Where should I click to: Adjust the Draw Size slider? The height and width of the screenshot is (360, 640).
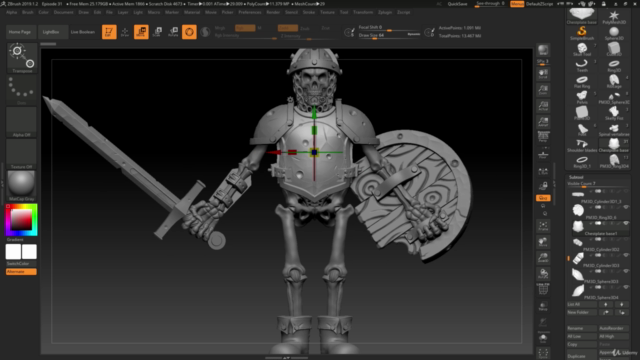pos(389,35)
